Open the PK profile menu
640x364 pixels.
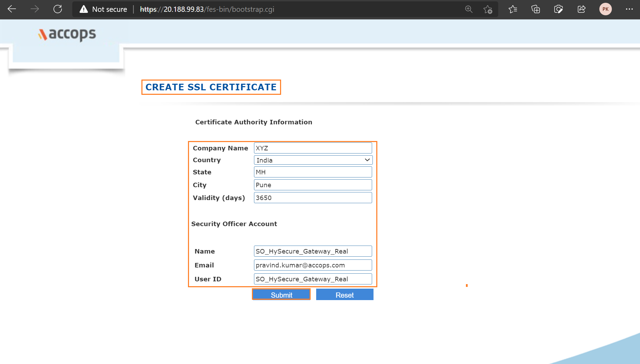pyautogui.click(x=606, y=9)
